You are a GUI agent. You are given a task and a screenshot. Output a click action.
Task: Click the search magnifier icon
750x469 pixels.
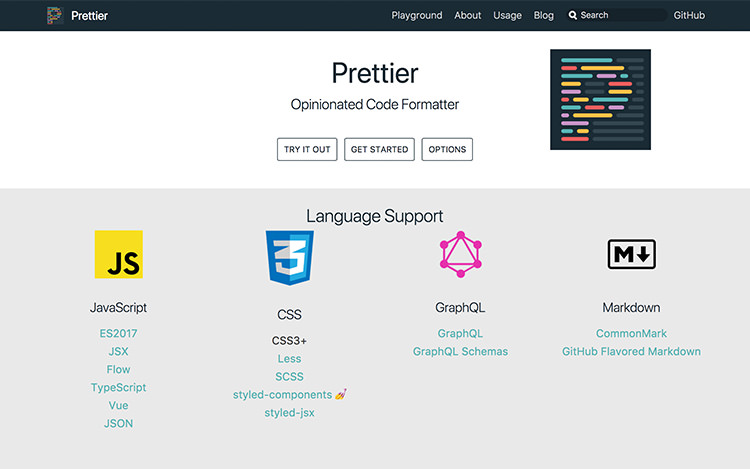[x=573, y=15]
